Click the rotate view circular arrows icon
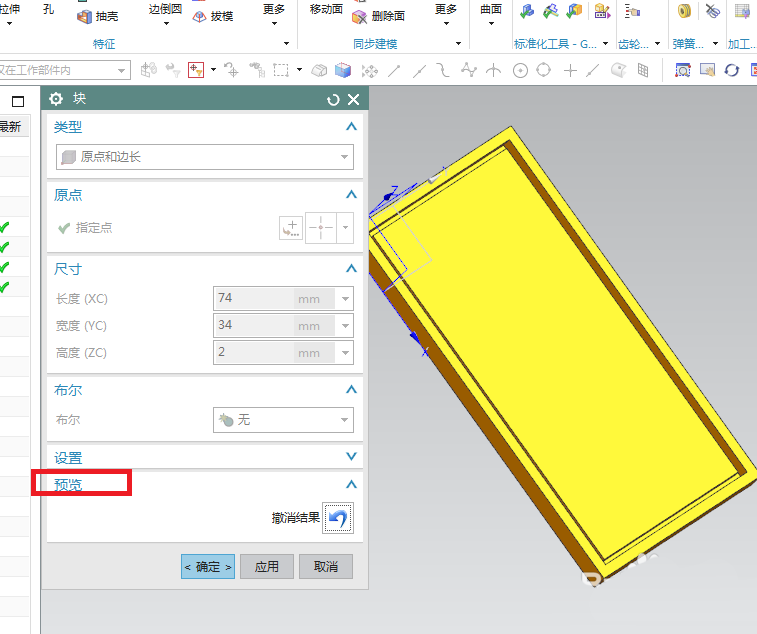 pos(732,70)
